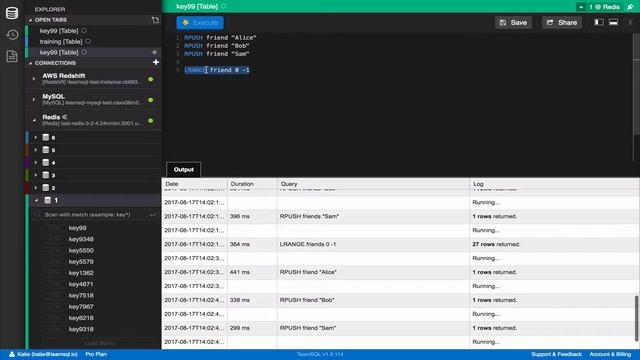Collapse the CONNECTIONS section

pyautogui.click(x=30, y=63)
